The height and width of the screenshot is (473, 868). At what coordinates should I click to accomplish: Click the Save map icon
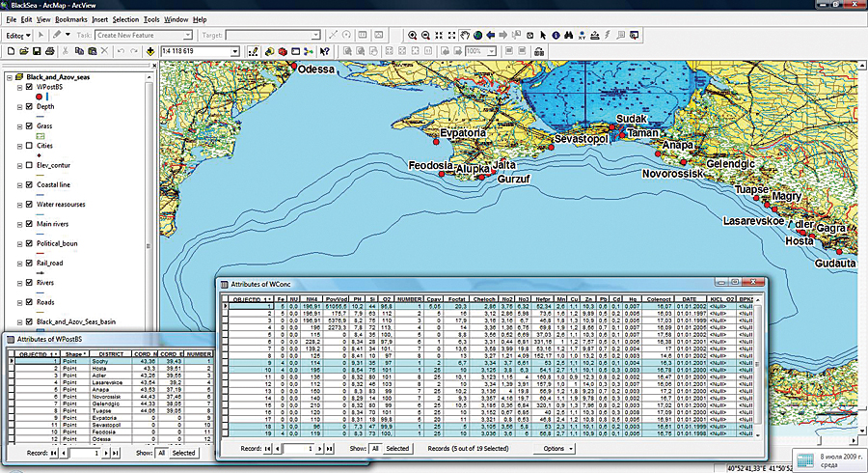point(35,51)
